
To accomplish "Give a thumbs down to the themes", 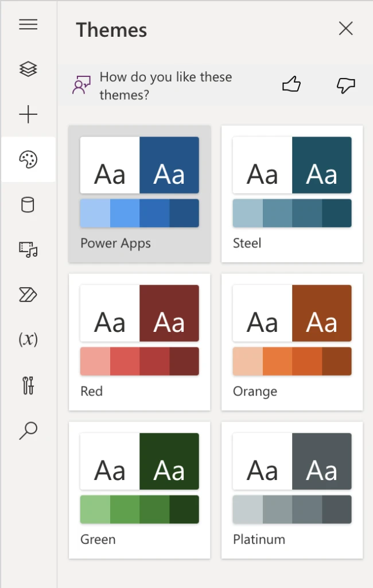I will pos(345,84).
